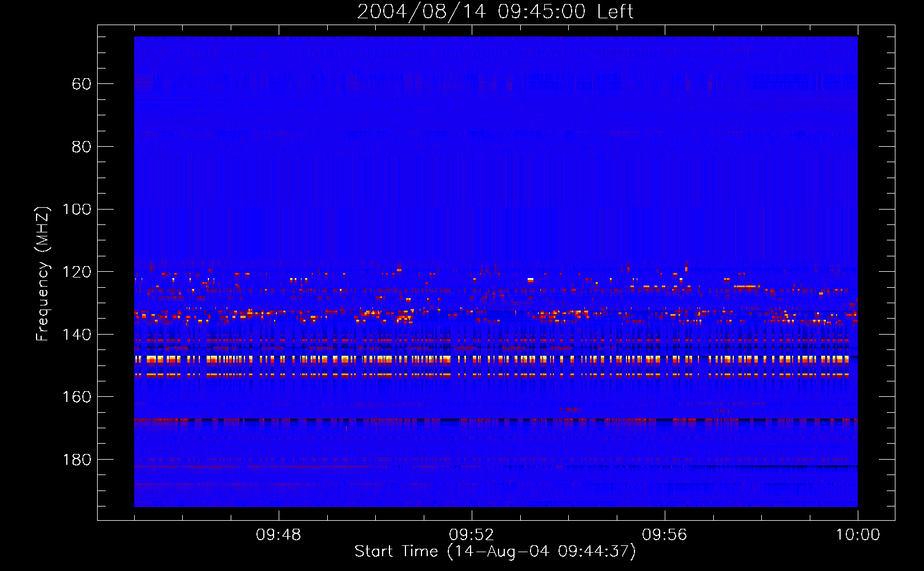This screenshot has width=924, height=571.
Task: Click the 'Start Time (14-Aug-04 09:44:37)' label
Action: [495, 552]
